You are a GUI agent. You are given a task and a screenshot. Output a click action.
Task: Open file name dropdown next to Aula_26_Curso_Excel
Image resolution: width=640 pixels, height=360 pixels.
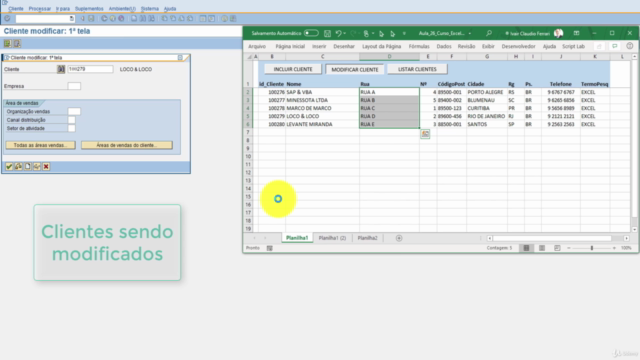pos(470,33)
